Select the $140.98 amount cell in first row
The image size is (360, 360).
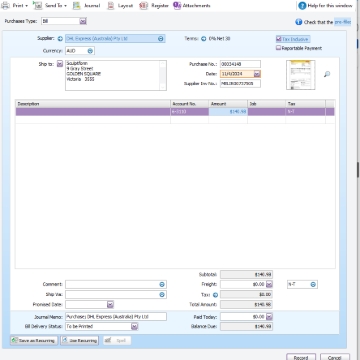click(x=228, y=112)
